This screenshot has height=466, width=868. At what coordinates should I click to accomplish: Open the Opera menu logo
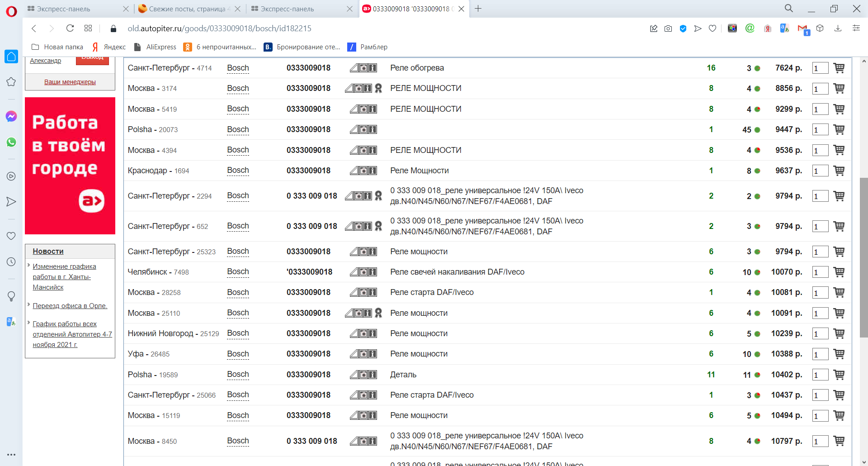[x=11, y=11]
